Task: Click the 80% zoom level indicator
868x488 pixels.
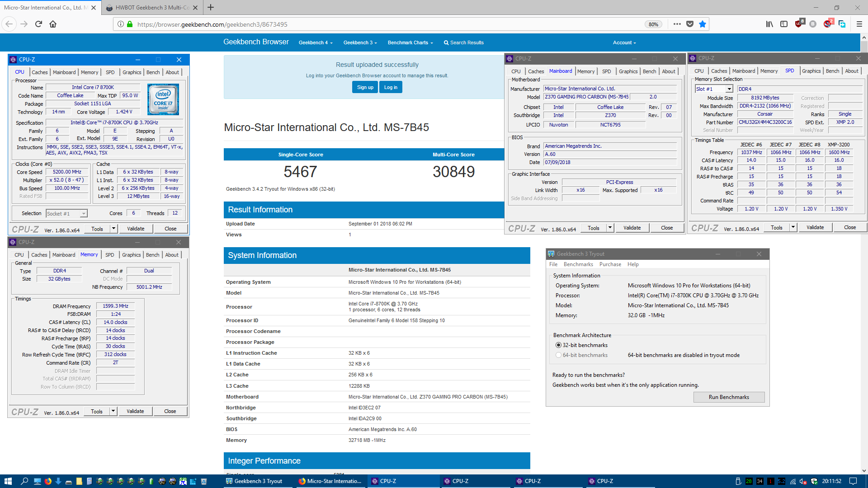Action: (653, 24)
